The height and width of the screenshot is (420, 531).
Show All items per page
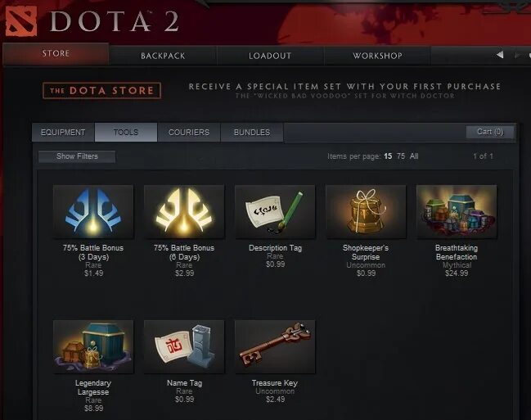coord(414,156)
